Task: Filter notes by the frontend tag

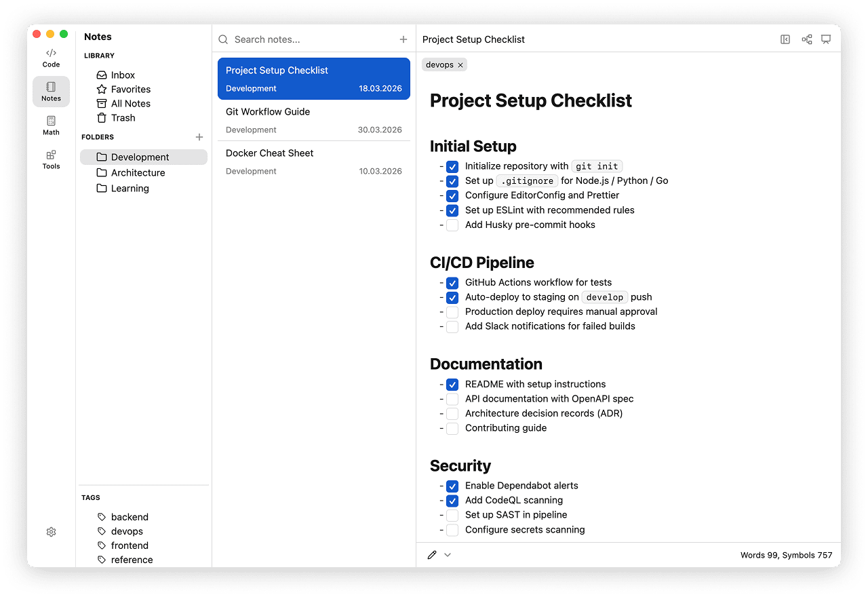Action: [130, 545]
